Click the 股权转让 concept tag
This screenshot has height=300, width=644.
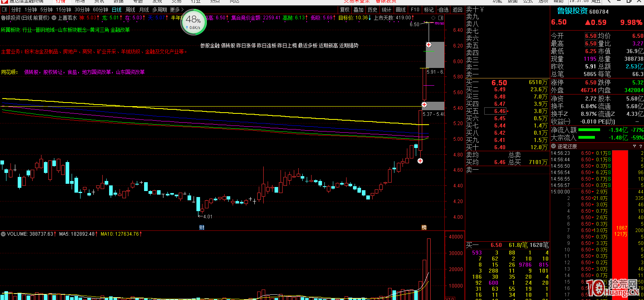point(53,72)
